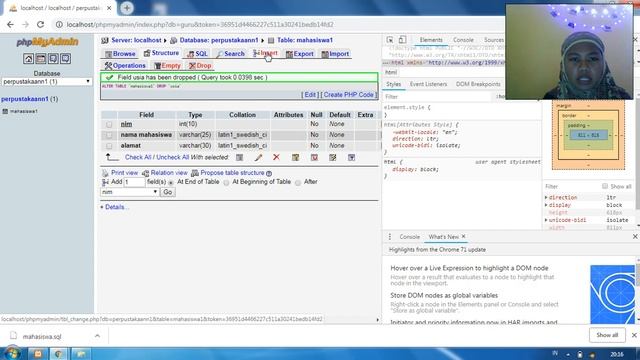Click Propose table structure link
640x360 pixels.
pos(232,173)
